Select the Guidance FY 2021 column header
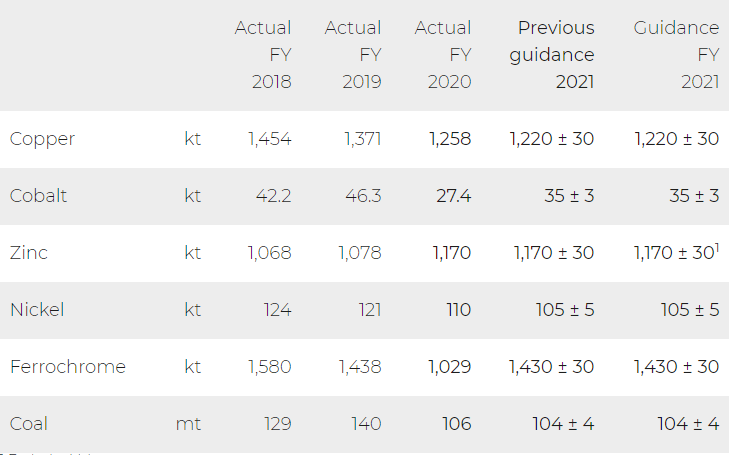729x455 pixels. click(676, 55)
